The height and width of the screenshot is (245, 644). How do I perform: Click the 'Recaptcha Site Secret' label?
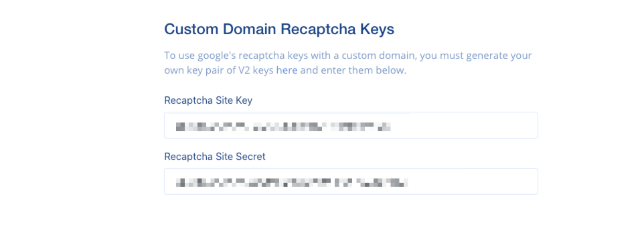tap(215, 157)
